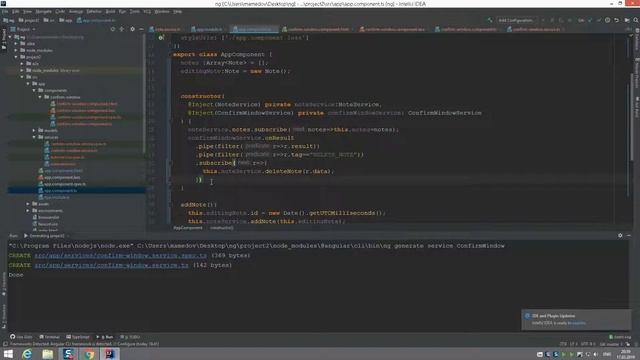The width and height of the screenshot is (640, 360).
Task: Open TODO tool window button
Action: [130, 337]
